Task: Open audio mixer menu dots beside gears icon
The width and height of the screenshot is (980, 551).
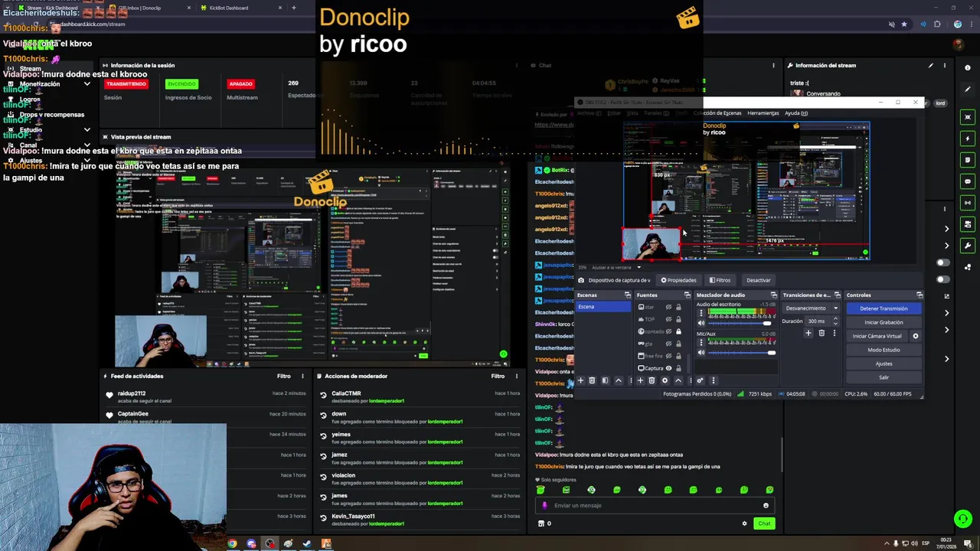Action: [714, 380]
